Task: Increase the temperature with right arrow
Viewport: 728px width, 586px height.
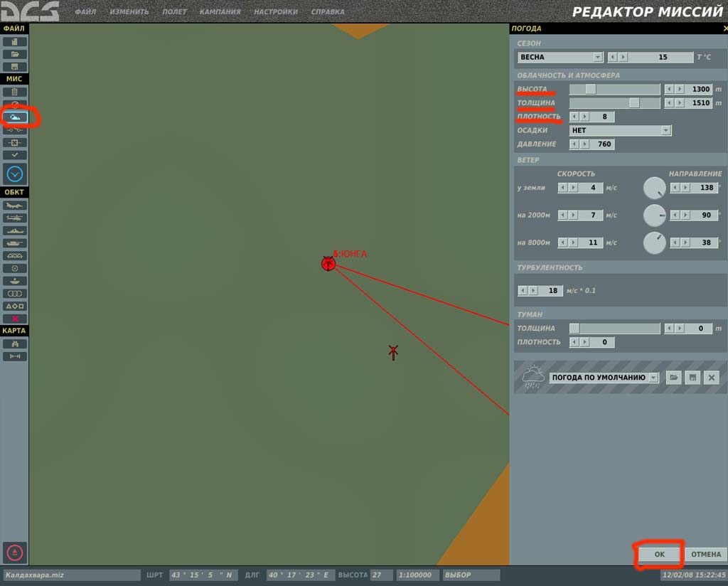Action: [x=623, y=57]
